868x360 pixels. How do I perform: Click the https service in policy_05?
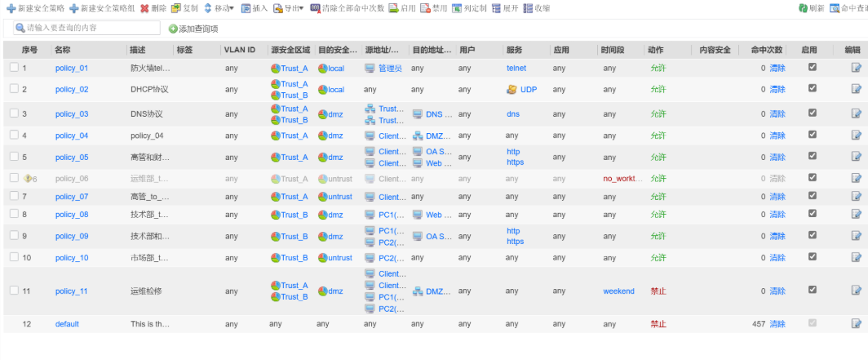(x=515, y=162)
